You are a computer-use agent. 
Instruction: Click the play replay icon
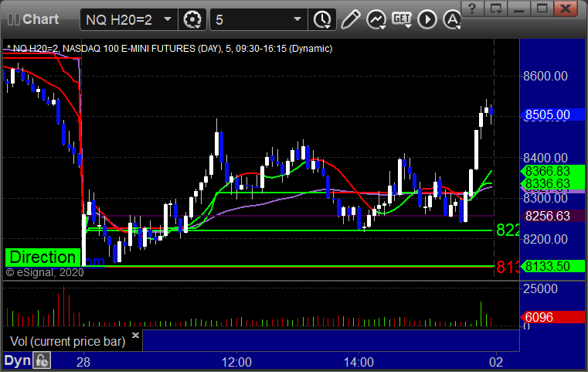[x=427, y=19]
